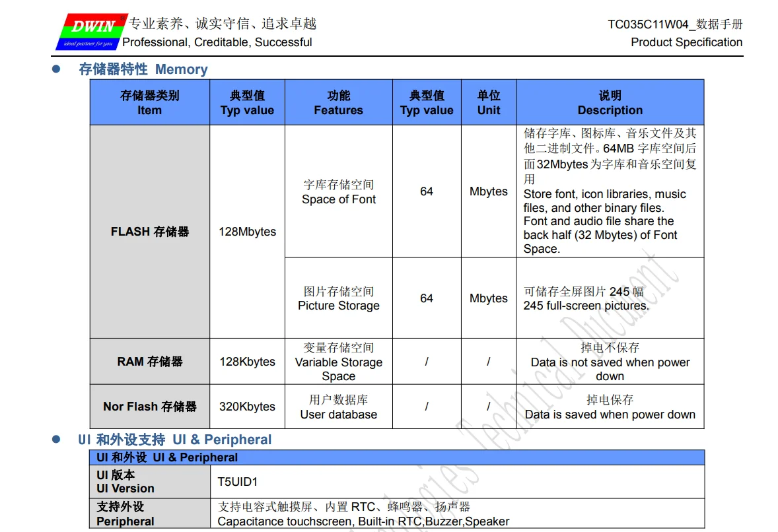The height and width of the screenshot is (532, 778).
Task: Click the 'User database' feature cell
Action: click(x=338, y=407)
